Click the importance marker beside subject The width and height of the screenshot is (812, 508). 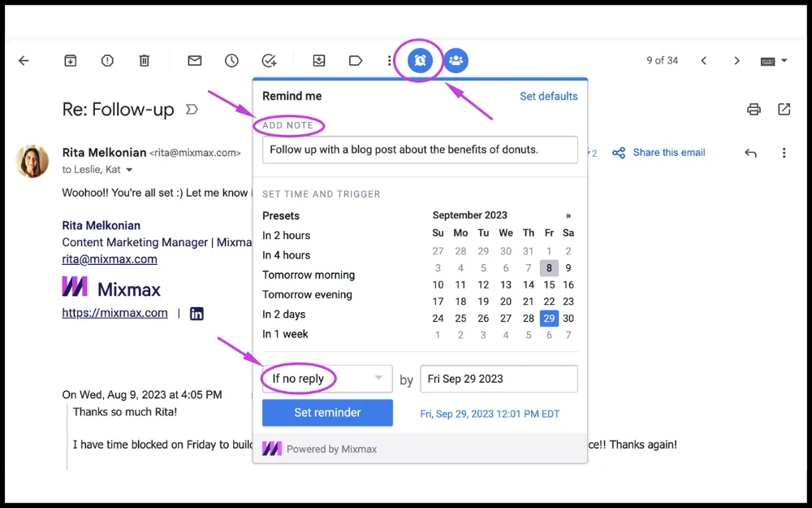click(192, 110)
